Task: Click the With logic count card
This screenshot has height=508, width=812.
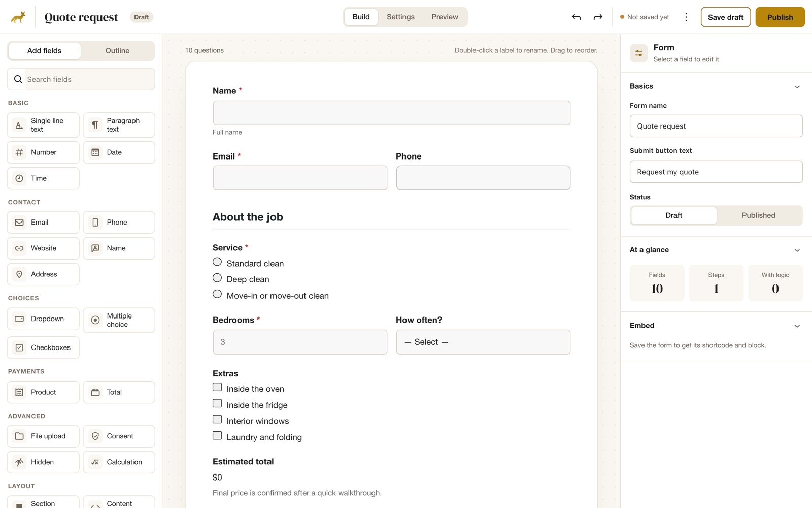Action: (775, 283)
